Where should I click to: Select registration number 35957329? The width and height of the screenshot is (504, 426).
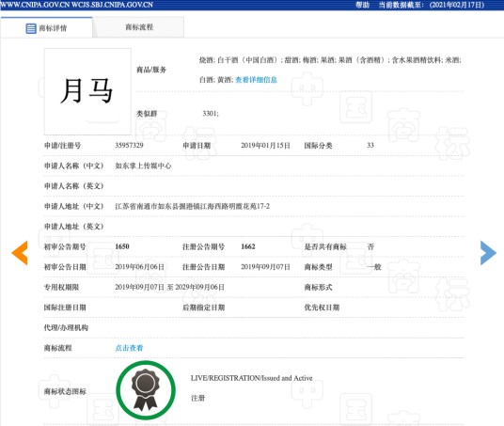(x=129, y=146)
